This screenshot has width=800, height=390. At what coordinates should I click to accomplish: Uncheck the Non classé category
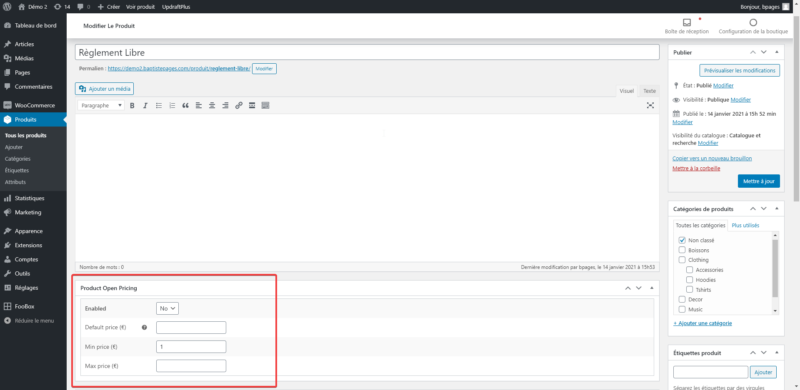click(682, 240)
